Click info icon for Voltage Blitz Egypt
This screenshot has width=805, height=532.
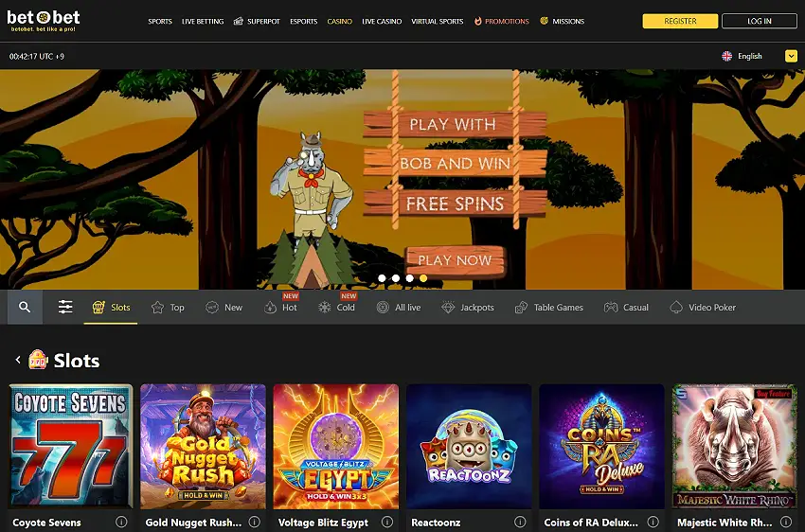(x=386, y=522)
